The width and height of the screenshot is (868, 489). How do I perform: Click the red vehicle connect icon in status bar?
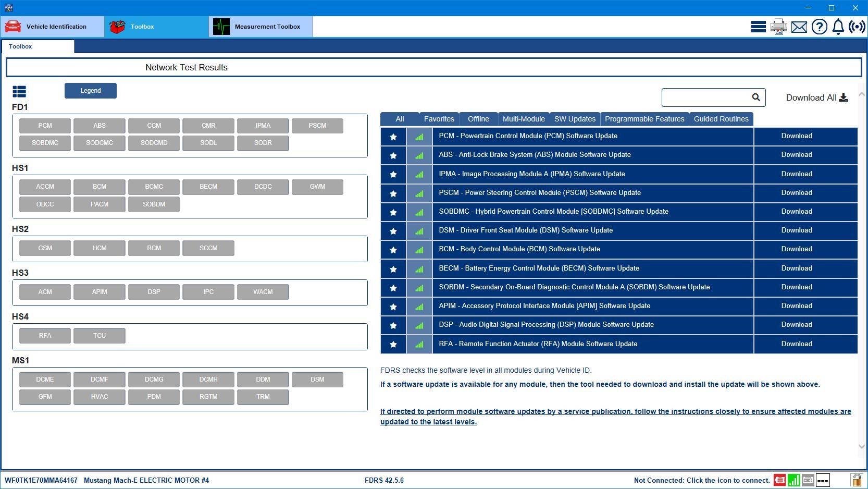point(779,480)
